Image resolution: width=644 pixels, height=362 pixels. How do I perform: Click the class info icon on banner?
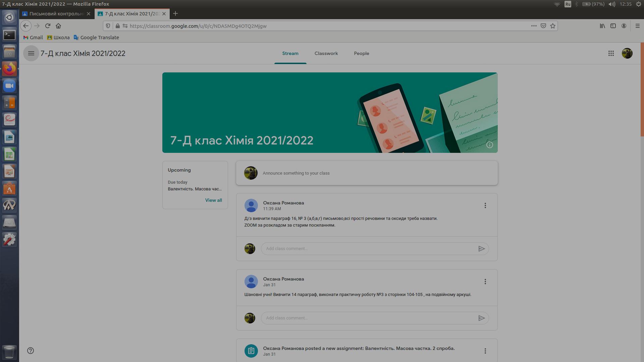489,145
